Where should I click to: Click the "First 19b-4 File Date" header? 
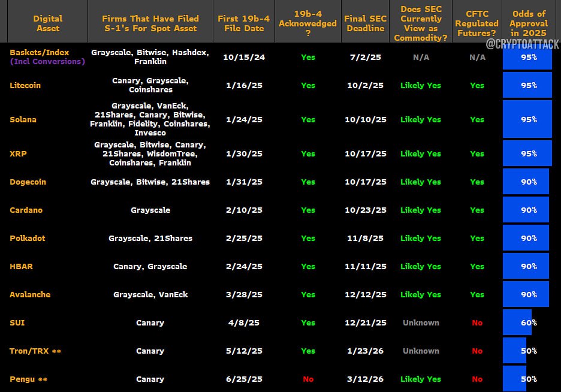pos(244,23)
